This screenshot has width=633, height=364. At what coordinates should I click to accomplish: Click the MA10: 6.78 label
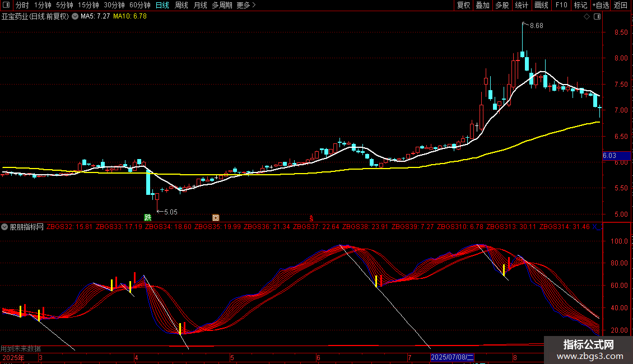pyautogui.click(x=130, y=16)
